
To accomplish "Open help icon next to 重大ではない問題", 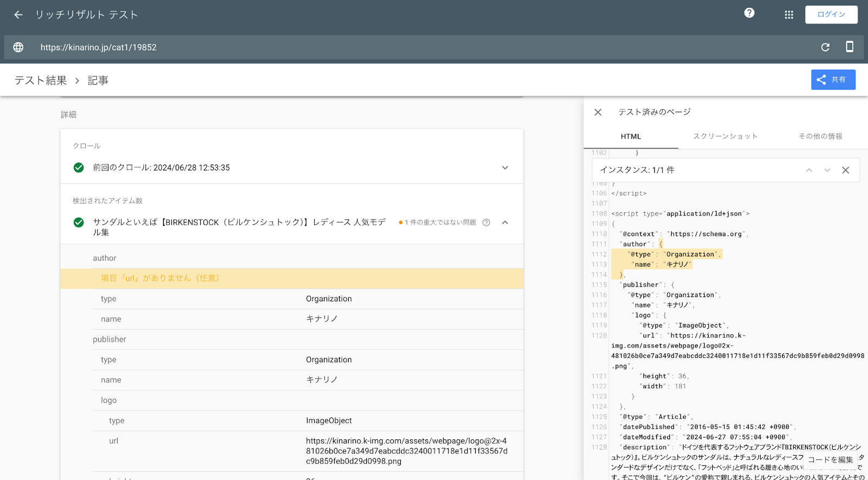I will [x=486, y=223].
